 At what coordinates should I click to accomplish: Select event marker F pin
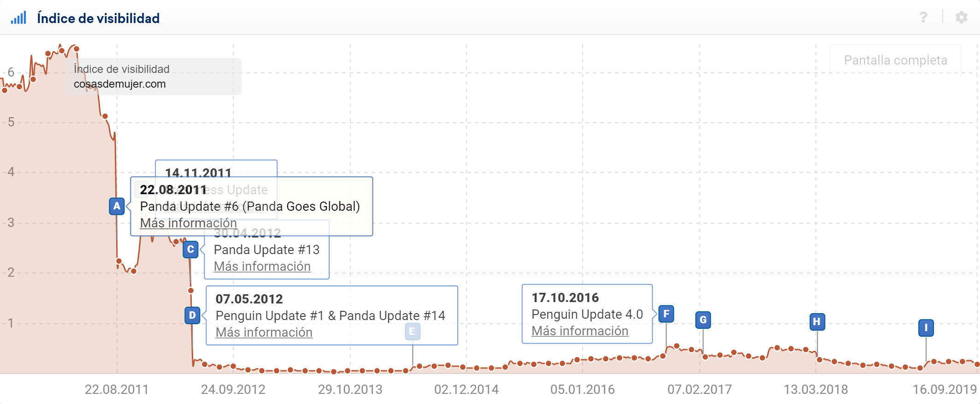pos(666,314)
